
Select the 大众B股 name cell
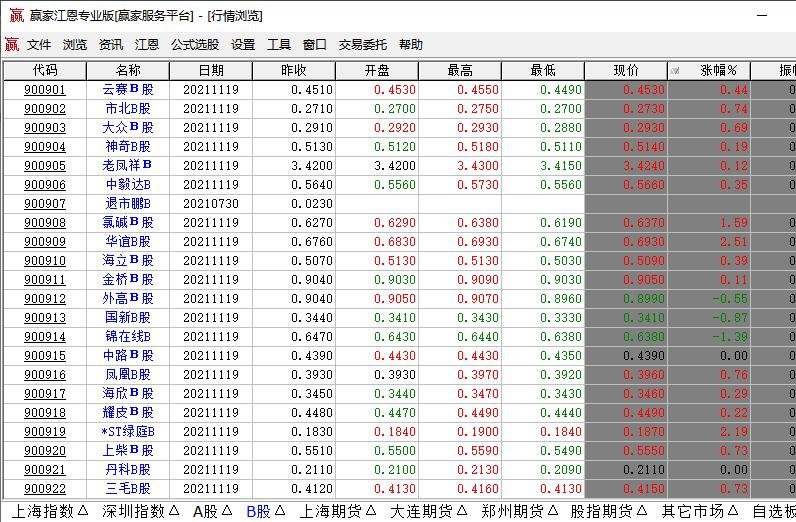tap(128, 127)
